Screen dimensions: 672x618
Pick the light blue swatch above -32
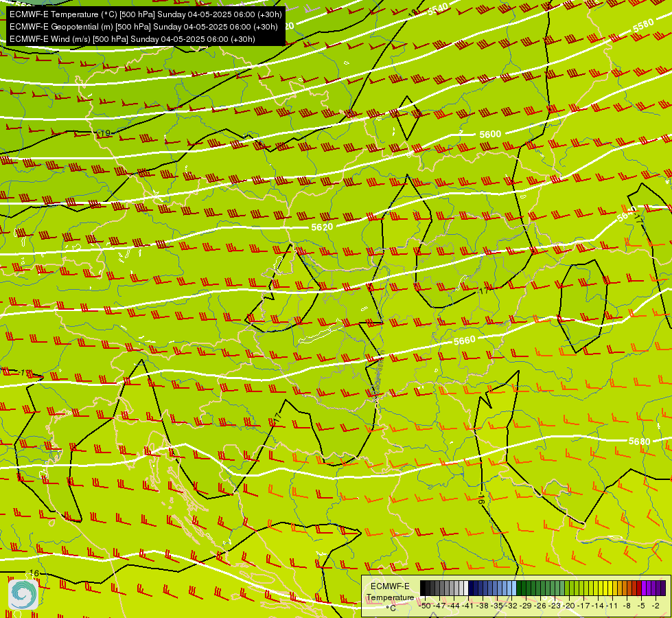pos(514,588)
